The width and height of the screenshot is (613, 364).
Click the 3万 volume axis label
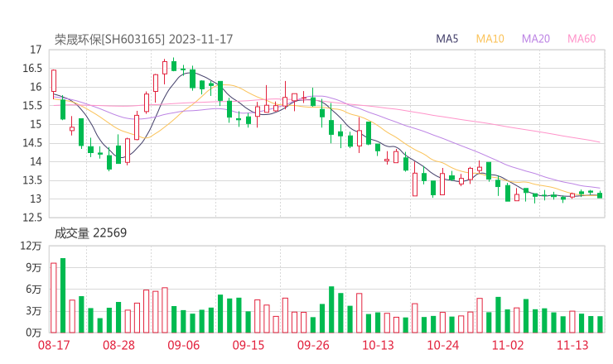[x=34, y=311]
